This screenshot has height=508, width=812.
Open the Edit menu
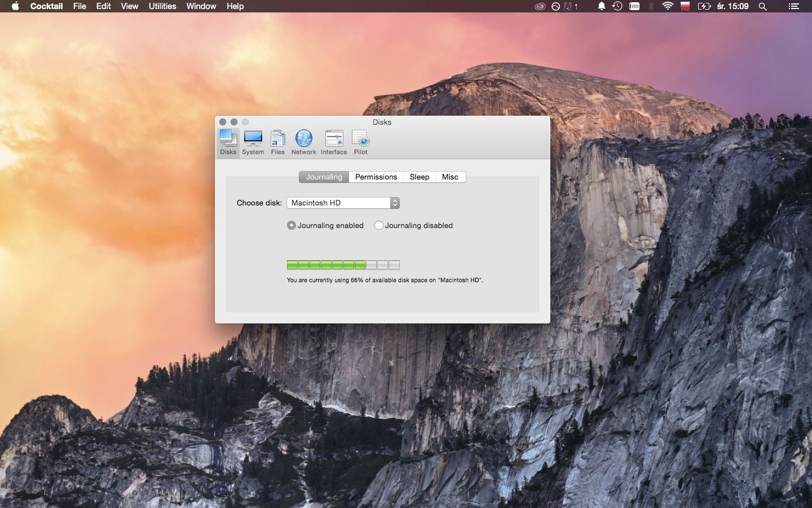pyautogui.click(x=103, y=6)
